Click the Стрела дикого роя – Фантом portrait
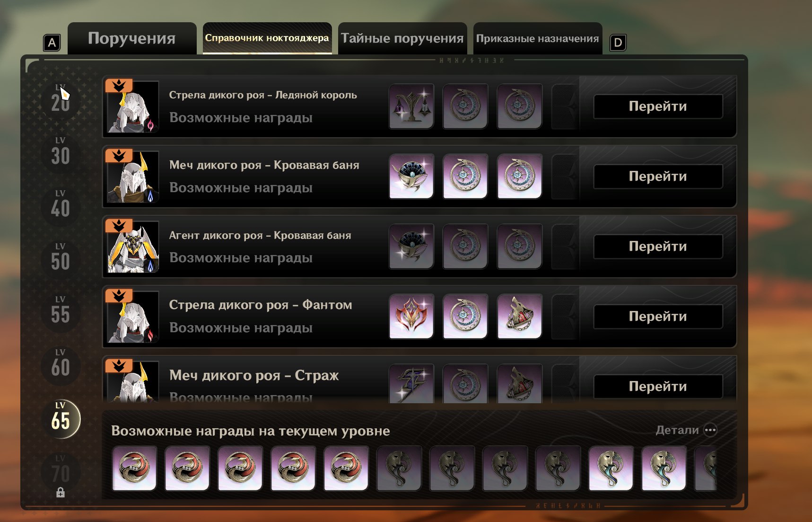Screen dimensions: 812x522 click(132, 316)
